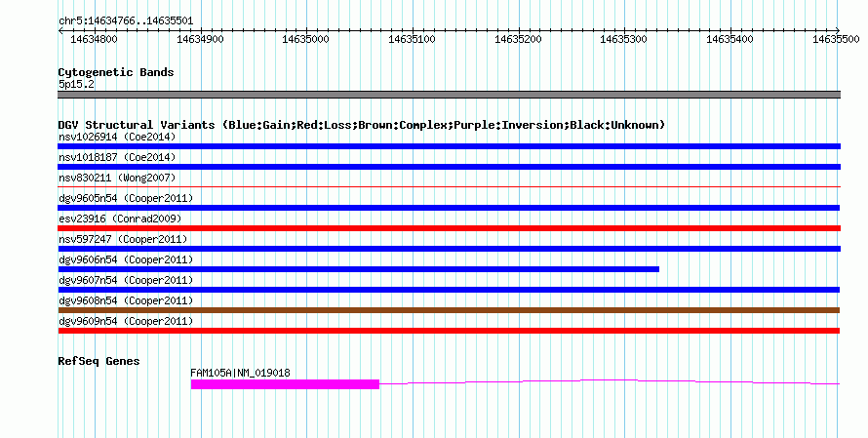Click the 5p15.2 band label

(x=76, y=84)
